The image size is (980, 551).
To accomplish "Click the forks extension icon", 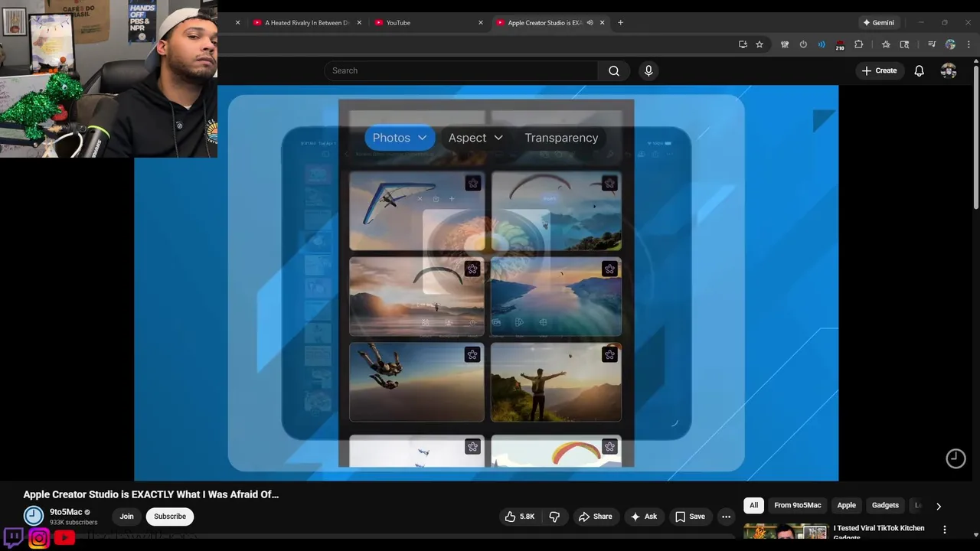I will click(785, 44).
